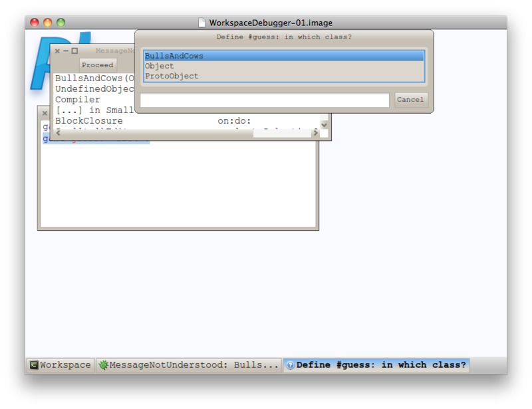Select the BlockClosure on:do: stack frame

[x=187, y=121]
